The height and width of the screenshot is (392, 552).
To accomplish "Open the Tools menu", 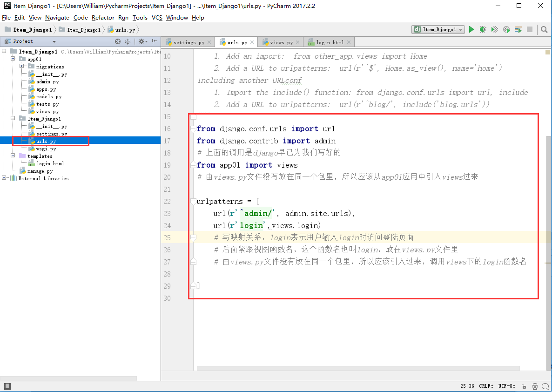I will (x=140, y=18).
